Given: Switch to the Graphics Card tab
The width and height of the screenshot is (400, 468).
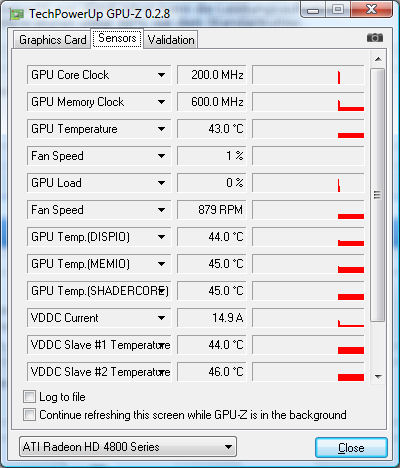Looking at the screenshot, I should (52, 40).
